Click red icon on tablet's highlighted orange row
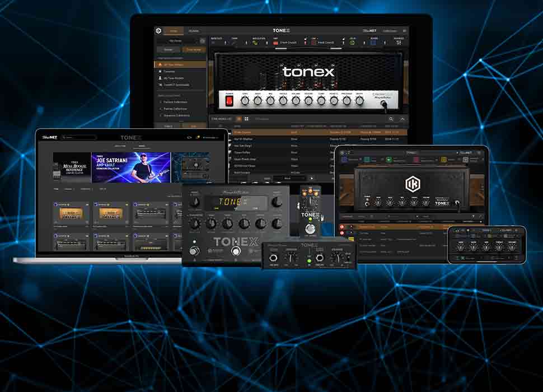This screenshot has width=543, height=392. click(342, 227)
